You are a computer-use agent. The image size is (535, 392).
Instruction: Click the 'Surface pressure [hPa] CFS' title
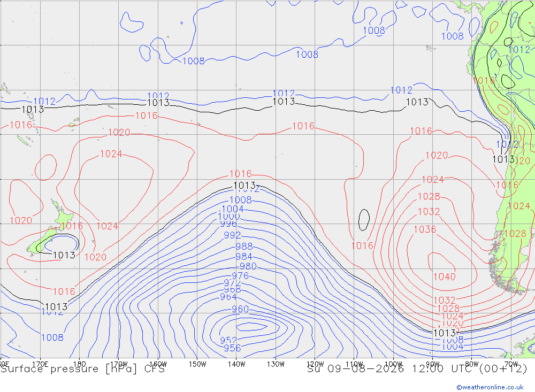82,369
